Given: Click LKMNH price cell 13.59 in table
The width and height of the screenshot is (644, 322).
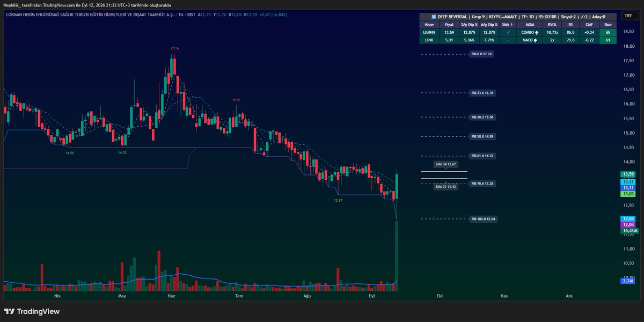Looking at the screenshot, I should pyautogui.click(x=449, y=32).
